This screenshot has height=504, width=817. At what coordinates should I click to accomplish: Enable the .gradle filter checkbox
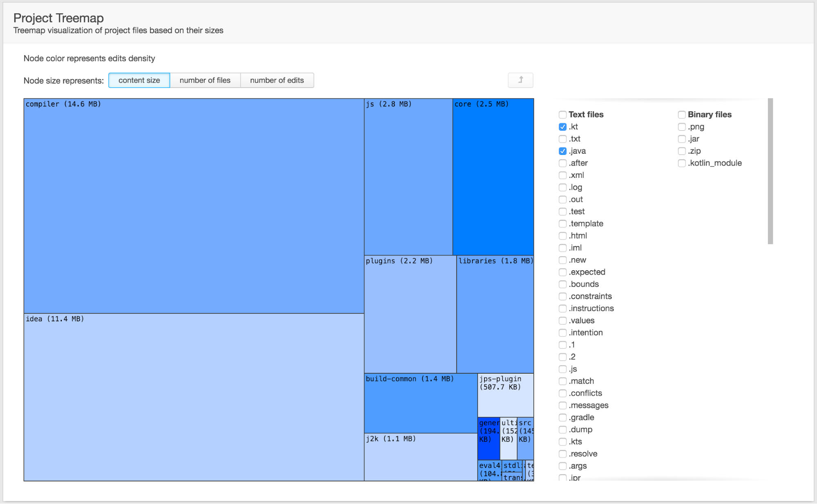(563, 417)
